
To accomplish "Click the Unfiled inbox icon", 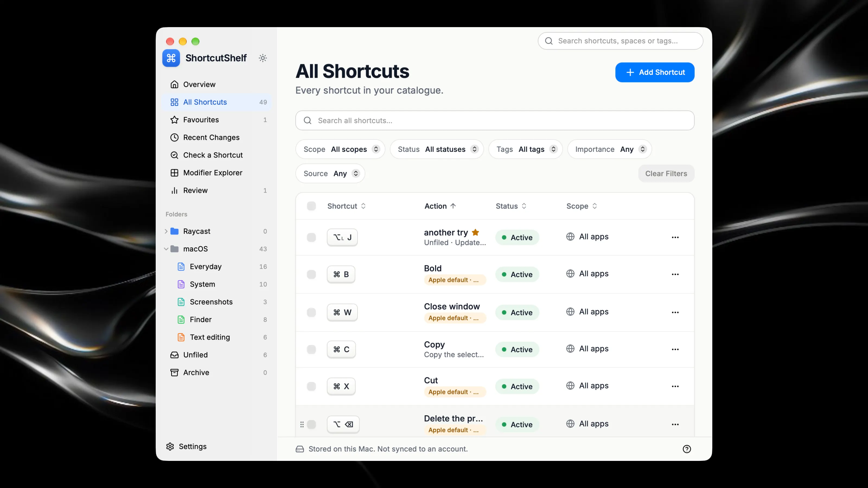I will [174, 355].
